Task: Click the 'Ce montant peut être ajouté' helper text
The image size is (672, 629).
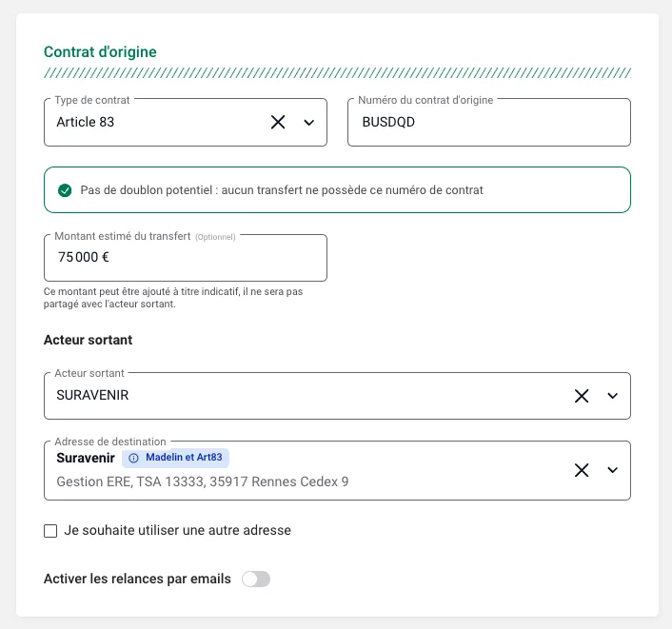Action: [173, 298]
